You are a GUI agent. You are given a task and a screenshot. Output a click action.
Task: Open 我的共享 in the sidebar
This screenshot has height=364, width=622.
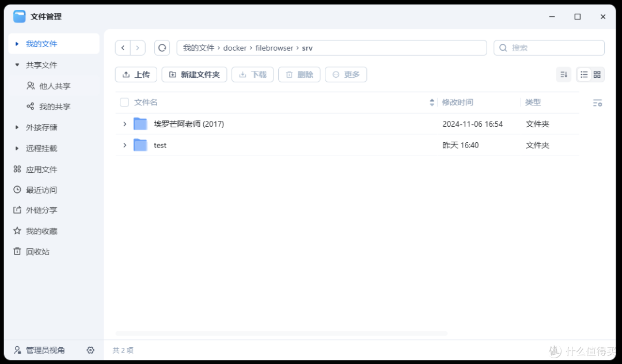coord(54,107)
